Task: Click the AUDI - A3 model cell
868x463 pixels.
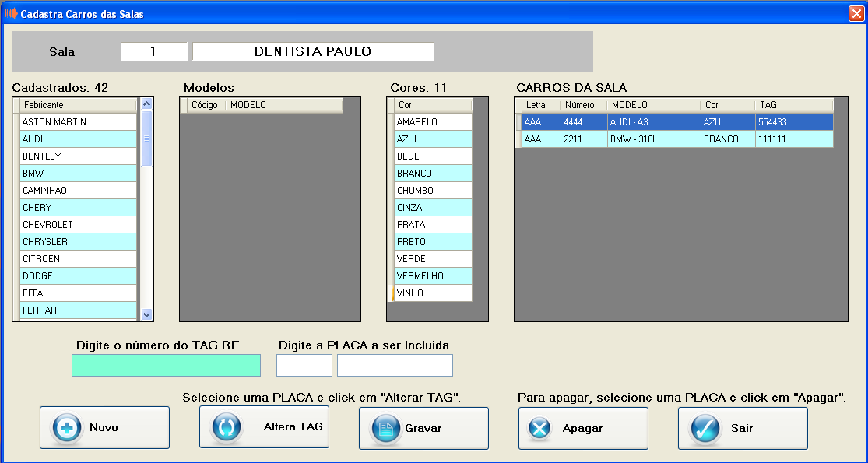Action: coord(654,121)
